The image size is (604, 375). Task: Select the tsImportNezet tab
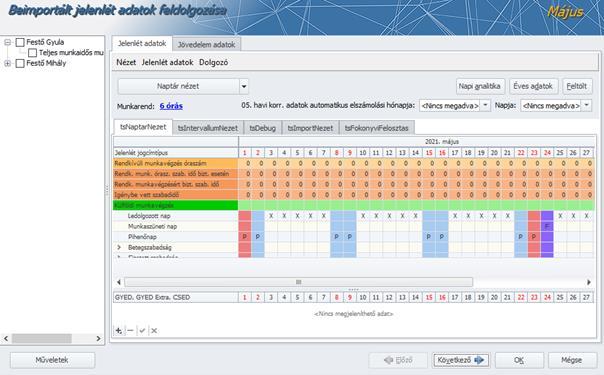(310, 128)
